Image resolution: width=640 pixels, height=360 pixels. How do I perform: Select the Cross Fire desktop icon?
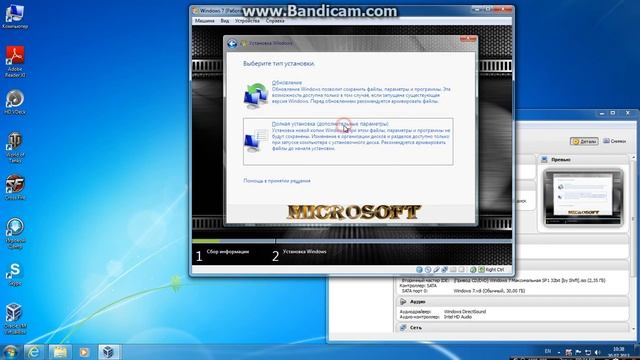point(15,187)
